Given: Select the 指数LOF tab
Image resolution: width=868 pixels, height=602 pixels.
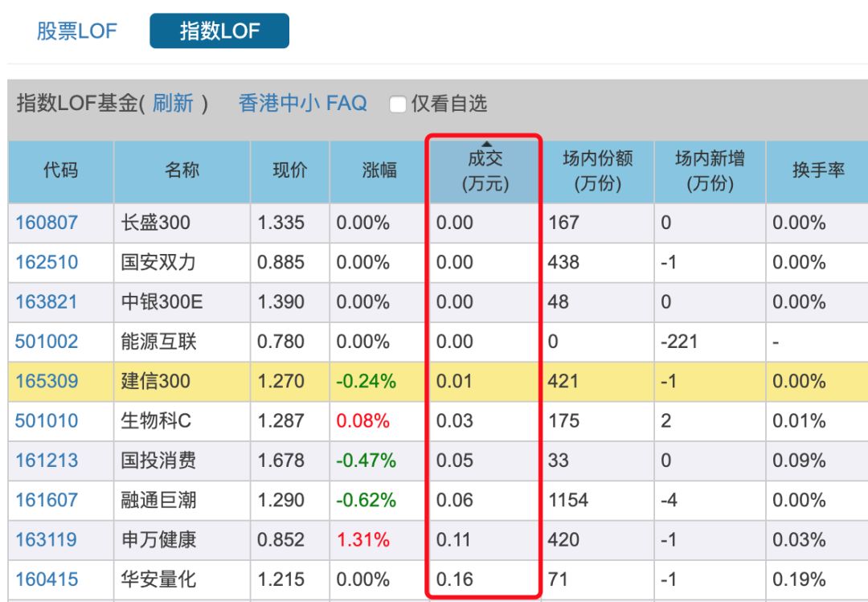Looking at the screenshot, I should point(219,31).
